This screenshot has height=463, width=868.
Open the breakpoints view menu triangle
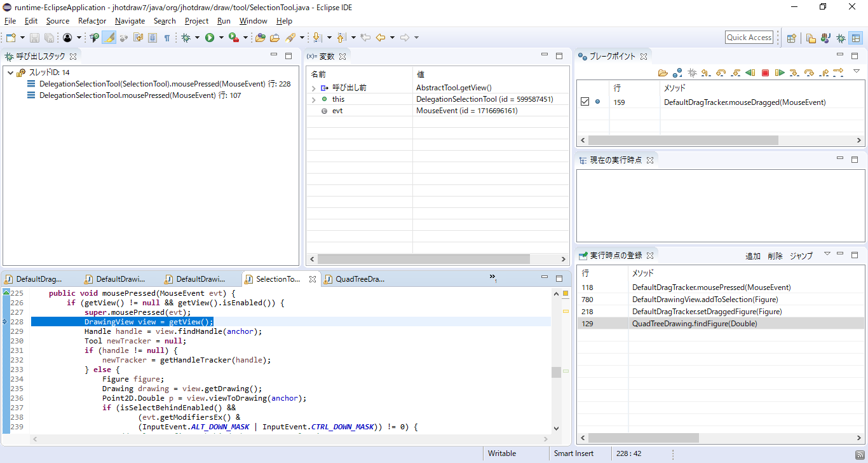tap(856, 71)
